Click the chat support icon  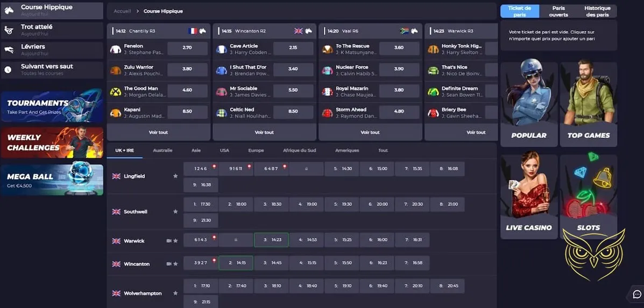tap(637, 294)
